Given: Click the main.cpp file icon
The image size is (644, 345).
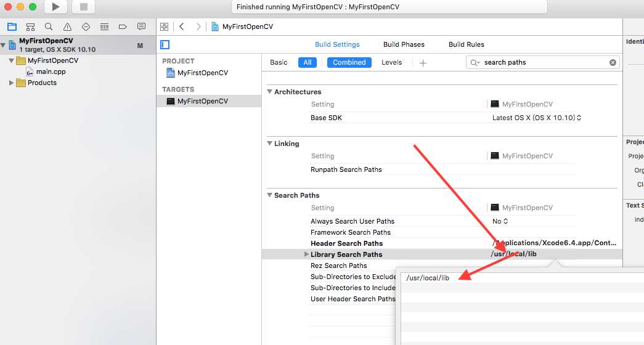Looking at the screenshot, I should pyautogui.click(x=30, y=72).
